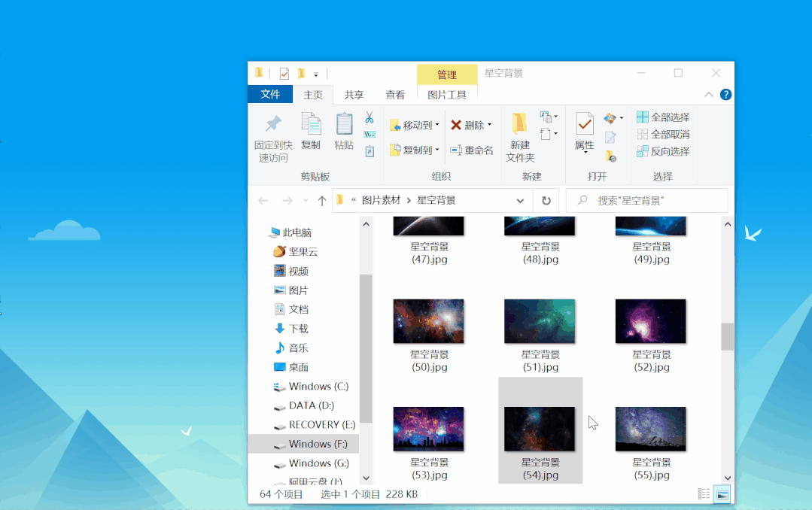Click the Paste (粘贴) clipboard icon
This screenshot has width=812, height=510.
point(344,124)
